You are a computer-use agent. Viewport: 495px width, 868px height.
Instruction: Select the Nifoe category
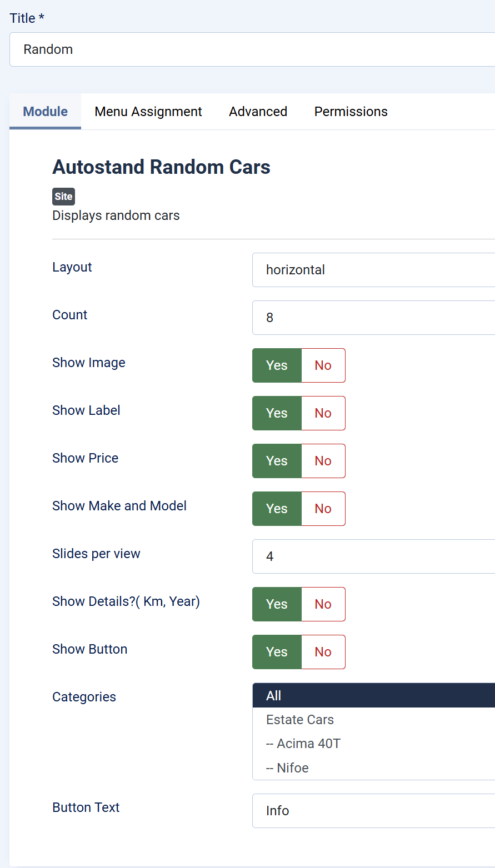(288, 768)
